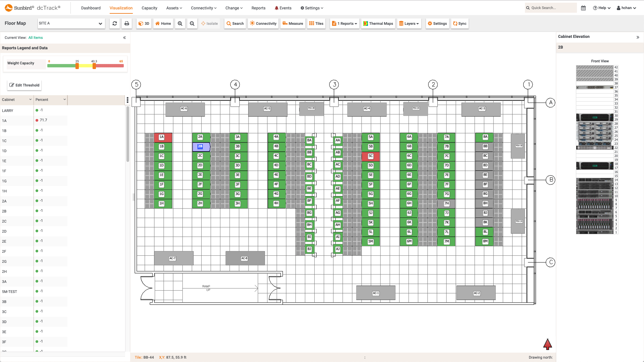This screenshot has width=644, height=362.
Task: Click the Edit Threshold button
Action: click(24, 85)
